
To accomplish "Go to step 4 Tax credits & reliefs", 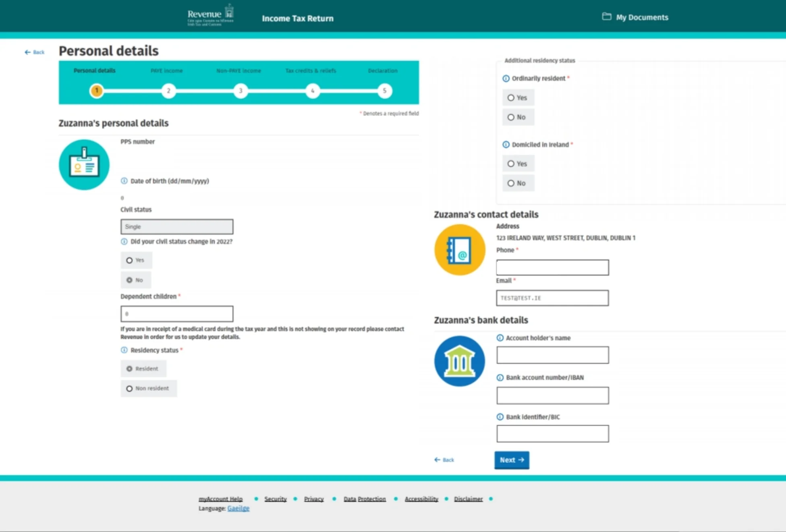I will tap(313, 91).
